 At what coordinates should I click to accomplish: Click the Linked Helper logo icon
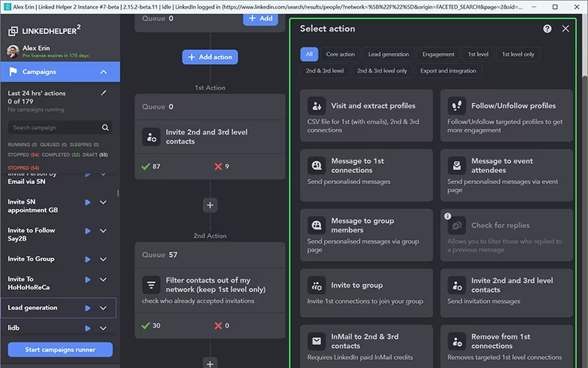click(x=12, y=31)
